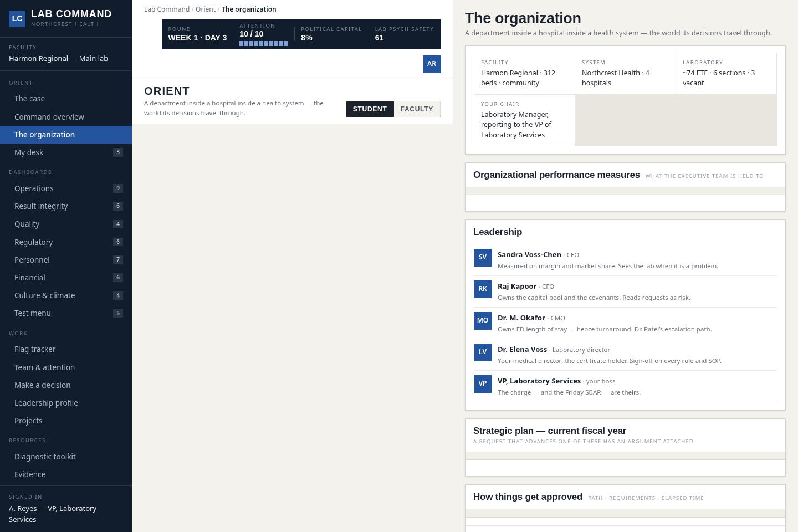This screenshot has height=532, width=798.
Task: Open the AR user avatar
Action: (432, 64)
